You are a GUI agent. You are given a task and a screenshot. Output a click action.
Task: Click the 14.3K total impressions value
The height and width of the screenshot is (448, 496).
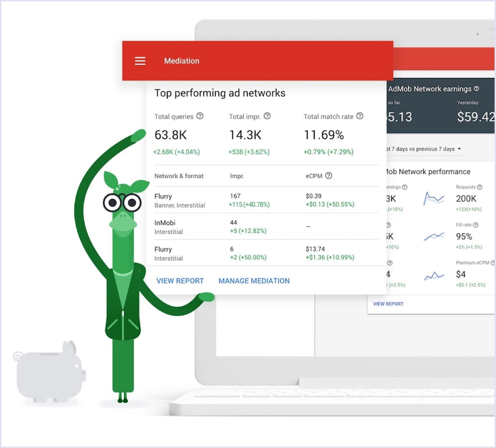[245, 135]
